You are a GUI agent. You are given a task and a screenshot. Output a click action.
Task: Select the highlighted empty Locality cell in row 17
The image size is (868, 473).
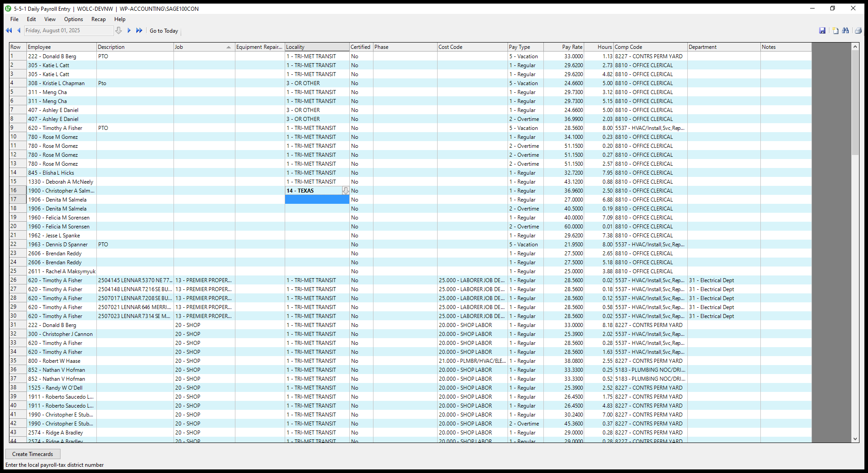click(x=317, y=200)
